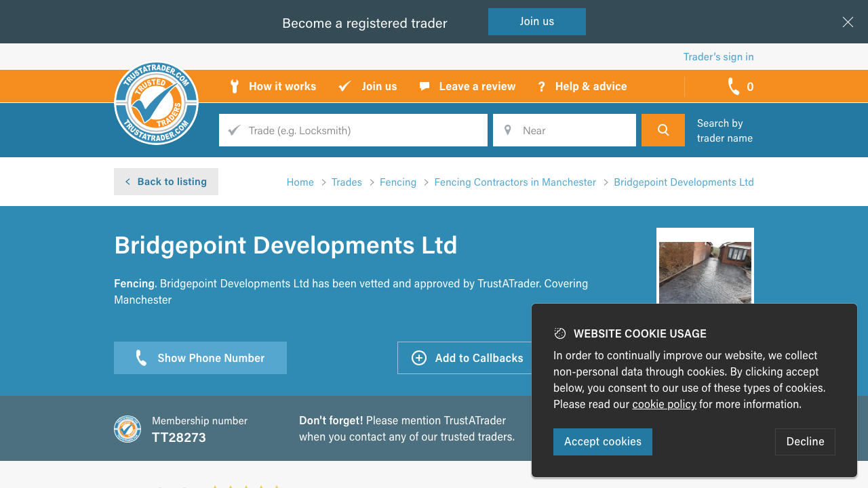The image size is (868, 488).
Task: Click the Back to listing button
Action: pyautogui.click(x=165, y=181)
